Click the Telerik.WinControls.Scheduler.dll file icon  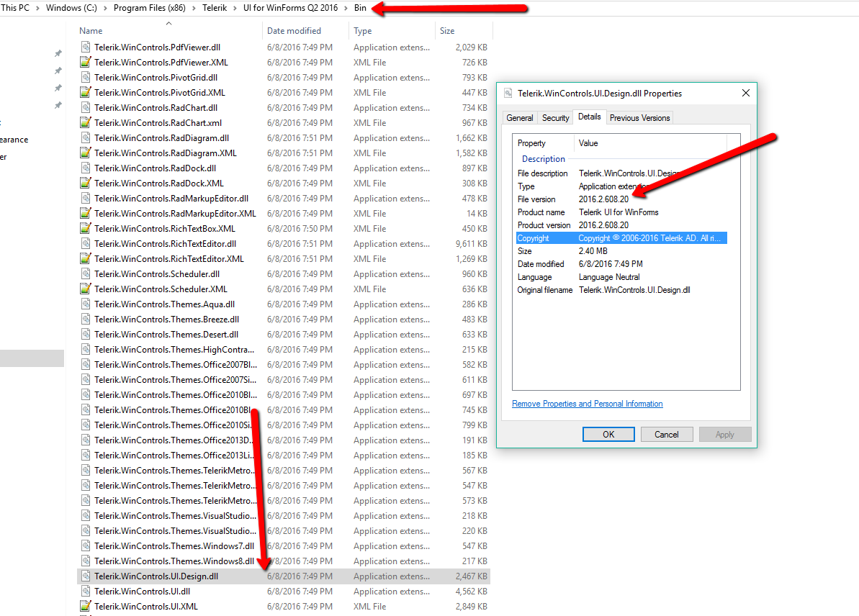pyautogui.click(x=86, y=273)
